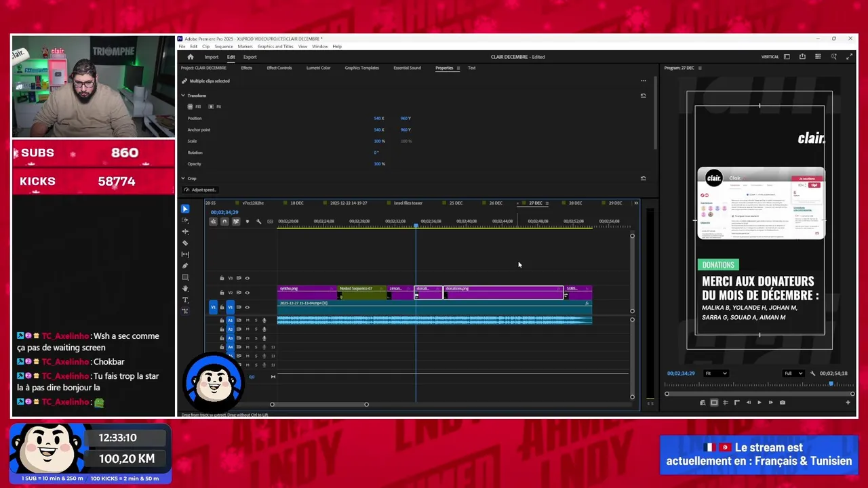
Task: Toggle Linked Selection in timeline
Action: pyautogui.click(x=236, y=222)
